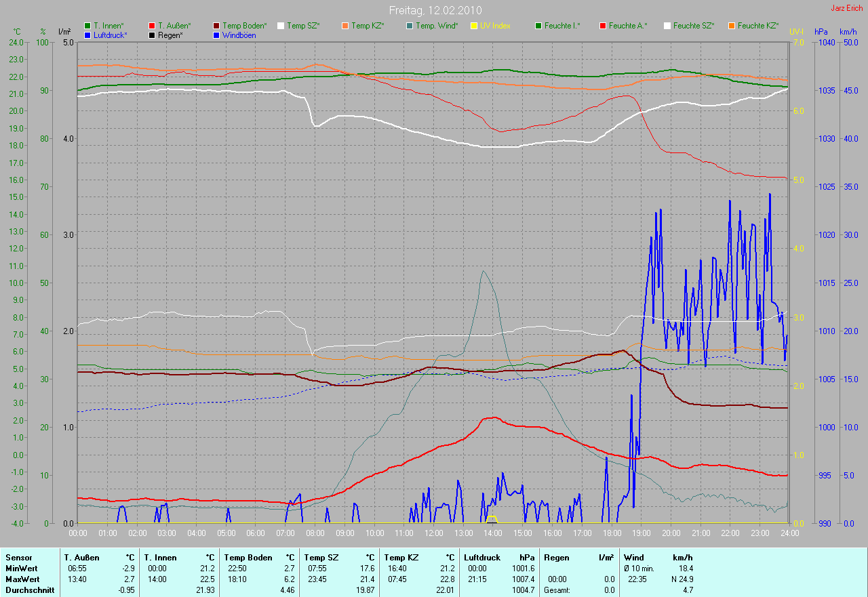The height and width of the screenshot is (597, 868).
Task: Click the dark red Temp Boden legend square
Action: [216, 26]
